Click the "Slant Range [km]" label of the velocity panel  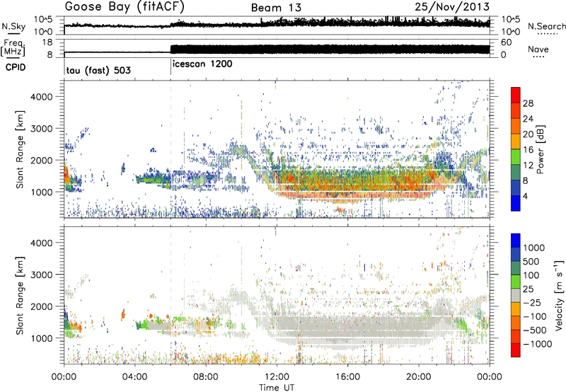(20, 295)
